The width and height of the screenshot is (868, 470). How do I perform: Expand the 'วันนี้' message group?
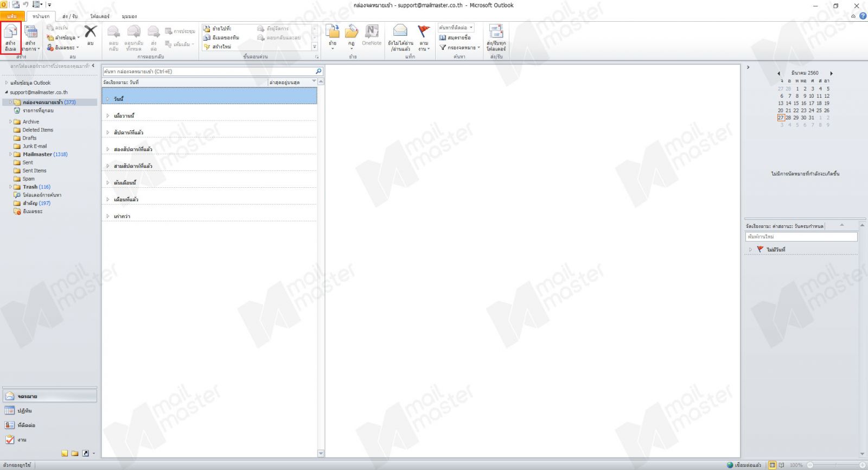108,99
